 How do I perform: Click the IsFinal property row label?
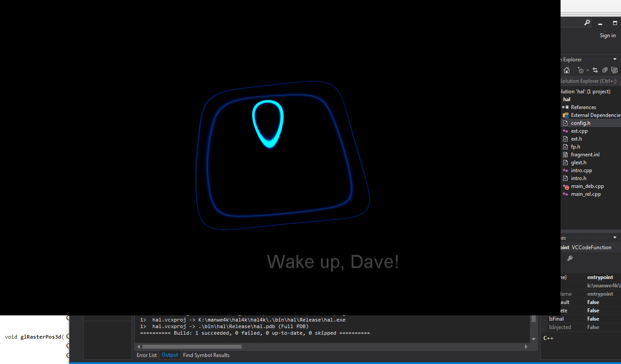tap(556, 319)
